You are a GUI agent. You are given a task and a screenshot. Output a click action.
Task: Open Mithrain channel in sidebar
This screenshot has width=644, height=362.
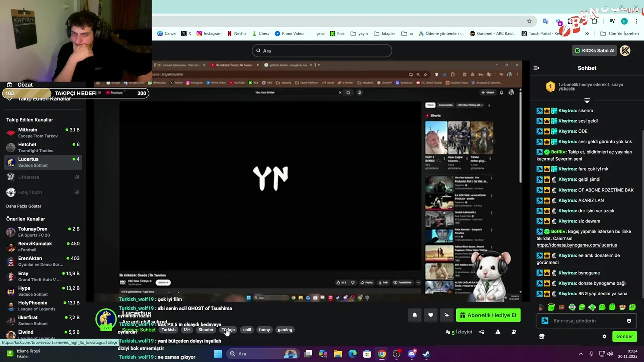(42, 133)
